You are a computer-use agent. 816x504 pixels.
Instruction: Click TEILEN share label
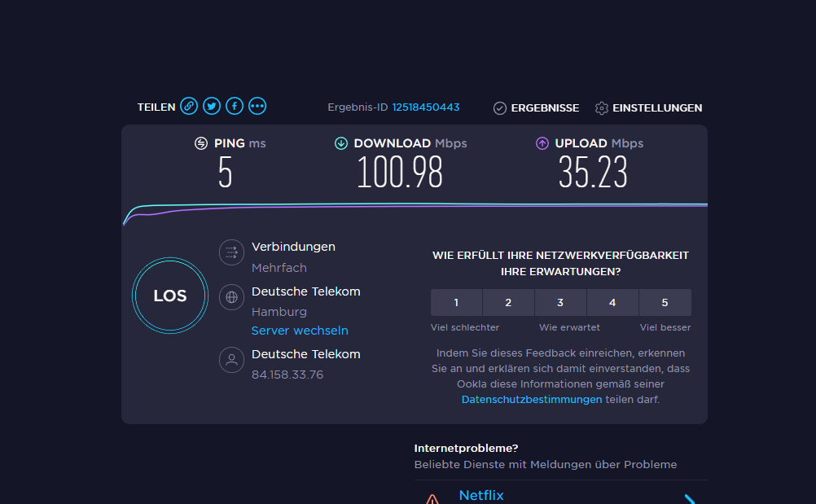156,107
